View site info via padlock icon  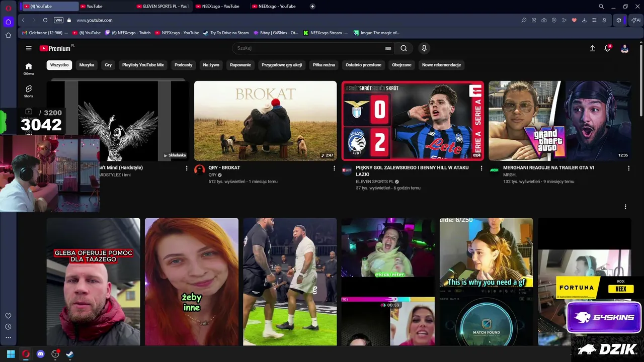69,20
